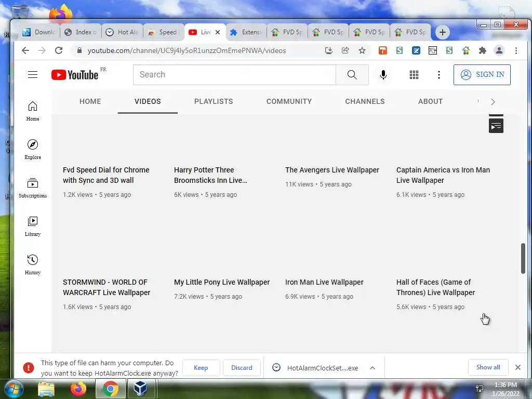Screen dimensions: 532x399
Task: Expand HotAlarmClockSet download options chevron
Action: pyautogui.click(x=372, y=368)
